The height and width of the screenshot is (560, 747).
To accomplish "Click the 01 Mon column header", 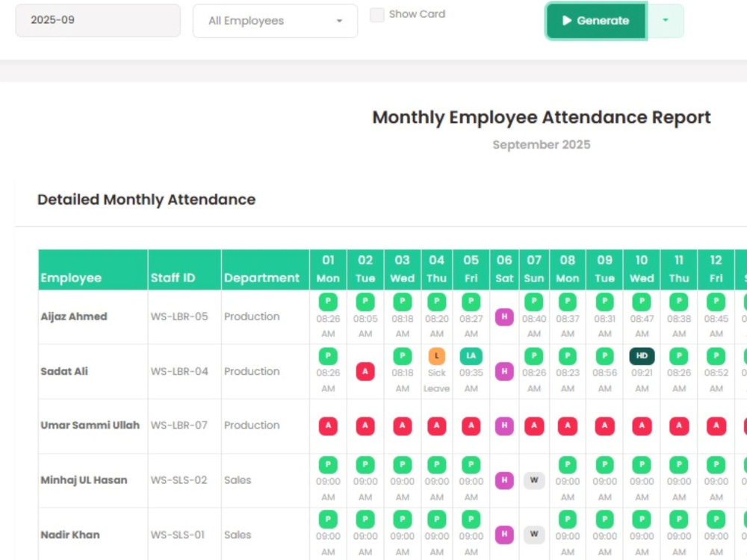I will click(328, 270).
